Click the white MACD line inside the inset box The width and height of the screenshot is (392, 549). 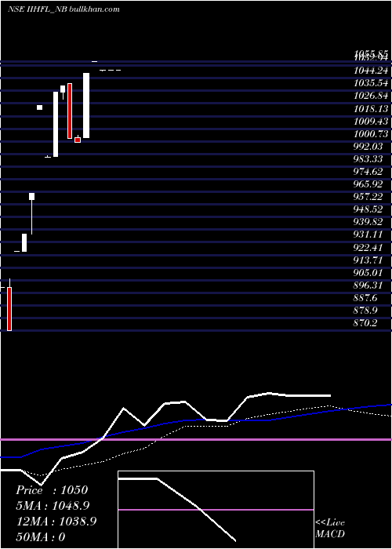(176, 510)
